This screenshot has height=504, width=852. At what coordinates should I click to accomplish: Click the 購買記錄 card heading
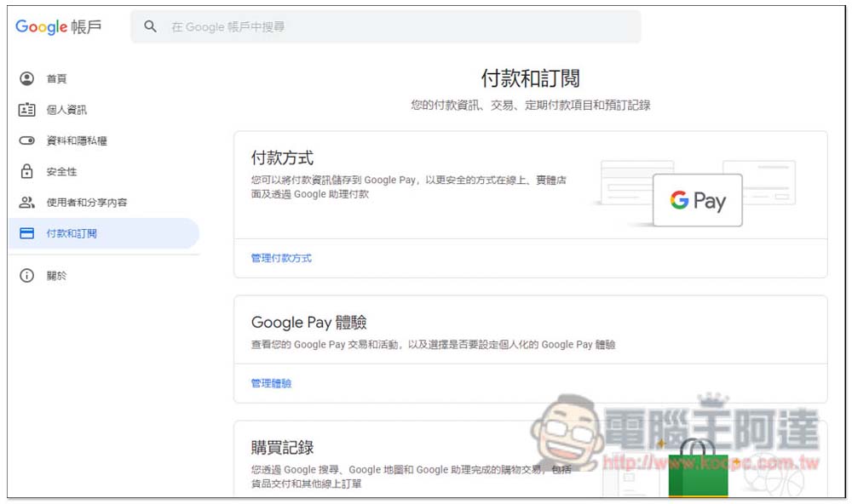point(282,448)
